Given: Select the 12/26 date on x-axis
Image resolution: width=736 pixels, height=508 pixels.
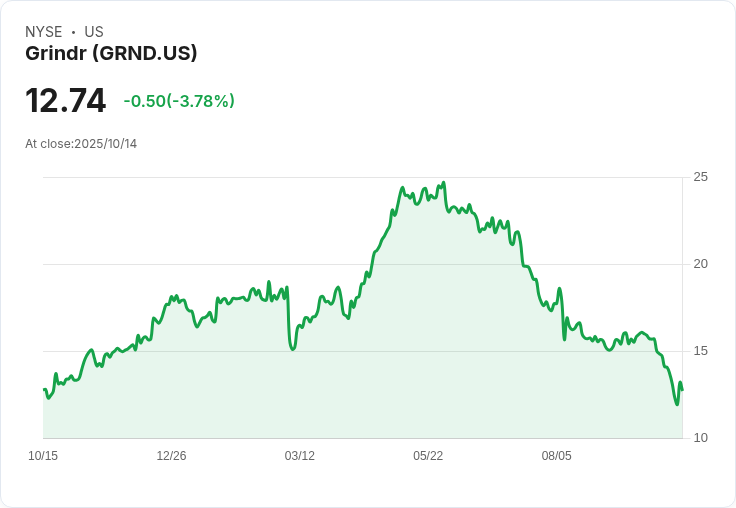Looking at the screenshot, I should point(171,456).
